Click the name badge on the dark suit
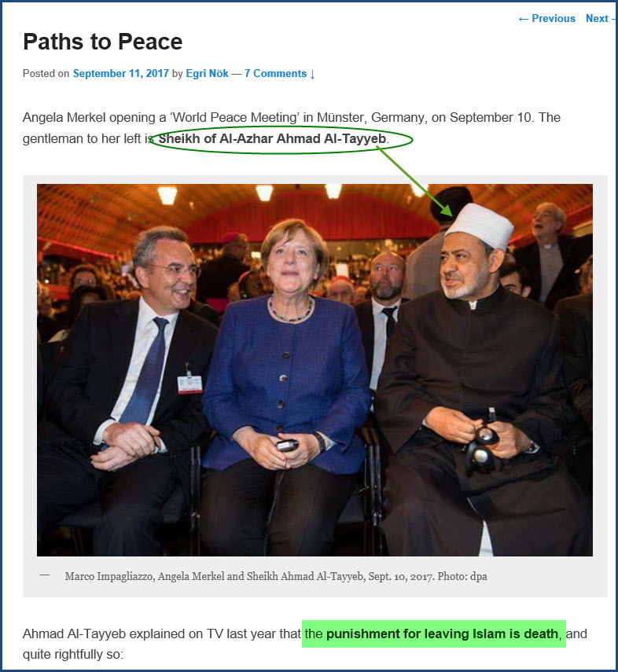The height and width of the screenshot is (672, 618). point(189,384)
